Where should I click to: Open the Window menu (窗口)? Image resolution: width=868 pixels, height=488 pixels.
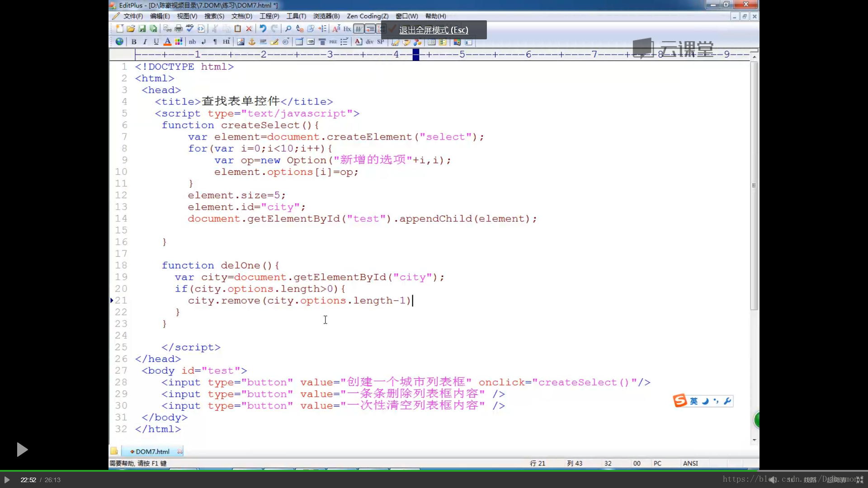click(407, 16)
